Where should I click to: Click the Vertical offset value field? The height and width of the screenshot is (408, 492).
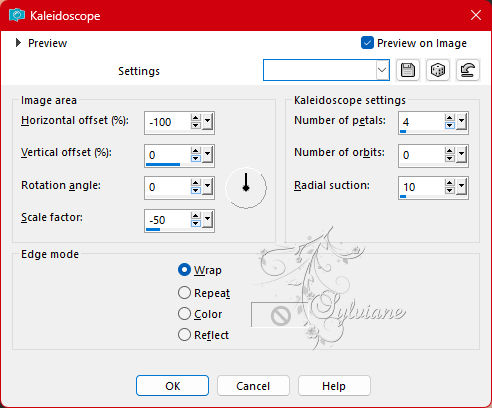click(168, 155)
